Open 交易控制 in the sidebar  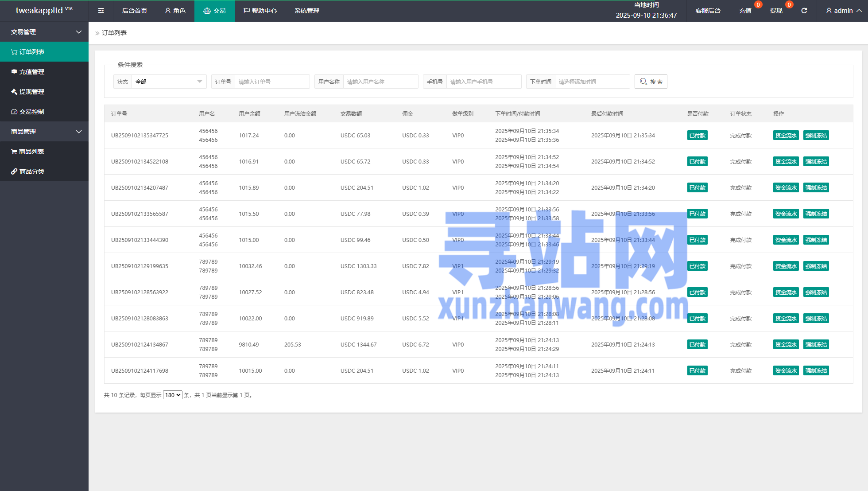[x=31, y=112]
